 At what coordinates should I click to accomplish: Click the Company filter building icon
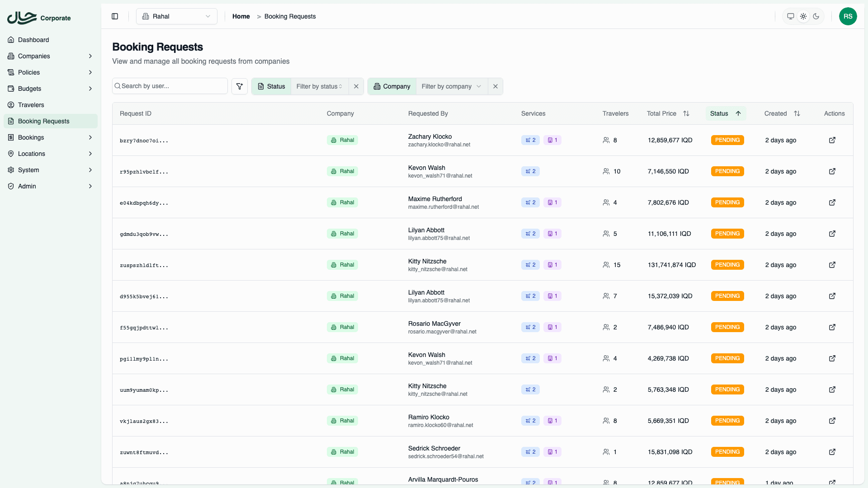tap(377, 86)
